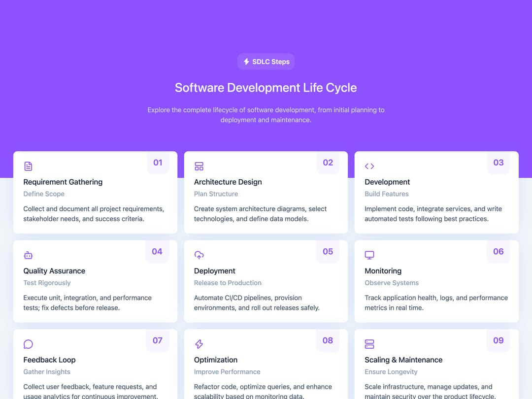532x399 pixels.
Task: Click the Improve Performance subtitle
Action: [x=227, y=371]
